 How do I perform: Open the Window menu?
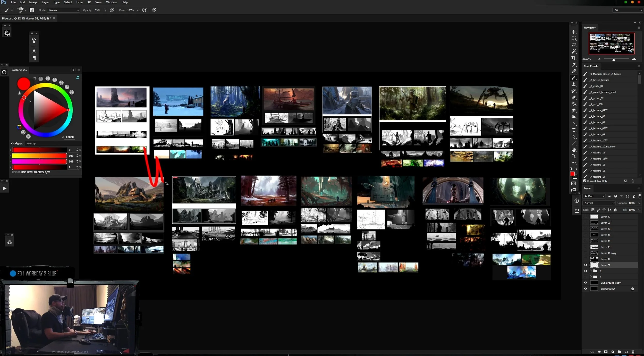[112, 2]
